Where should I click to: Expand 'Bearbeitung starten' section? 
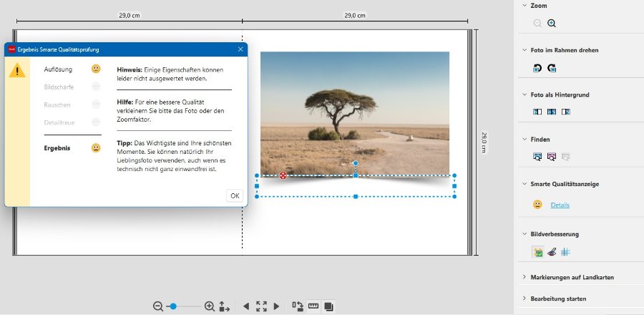pos(558,299)
